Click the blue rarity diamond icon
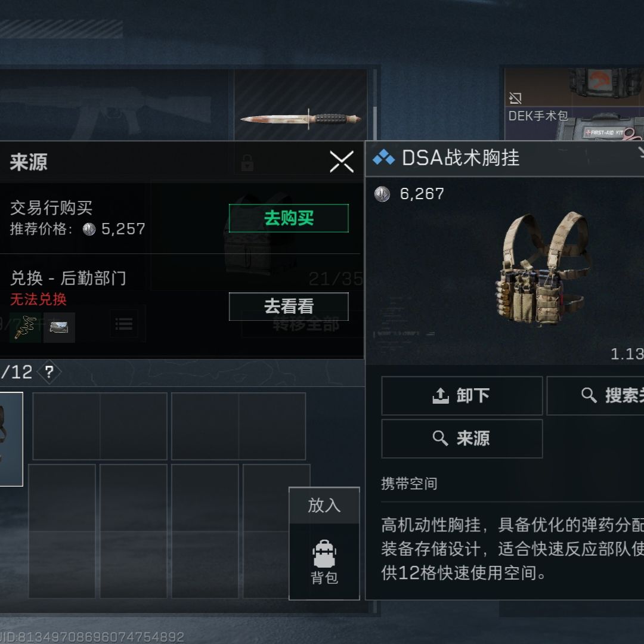 click(x=383, y=157)
